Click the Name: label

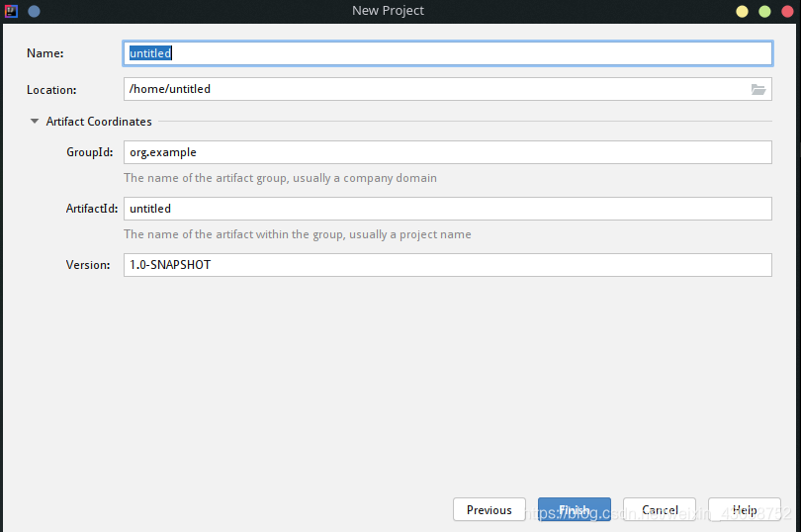pyautogui.click(x=44, y=53)
